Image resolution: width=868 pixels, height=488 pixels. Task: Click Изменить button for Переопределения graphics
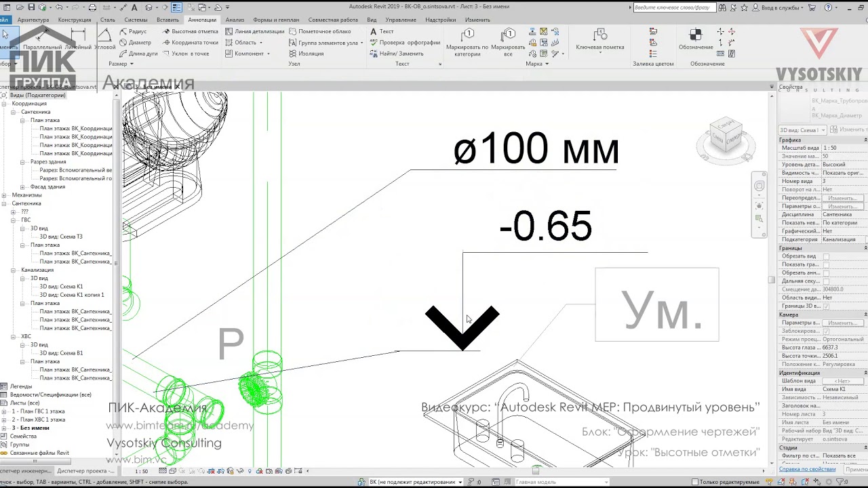coord(843,198)
